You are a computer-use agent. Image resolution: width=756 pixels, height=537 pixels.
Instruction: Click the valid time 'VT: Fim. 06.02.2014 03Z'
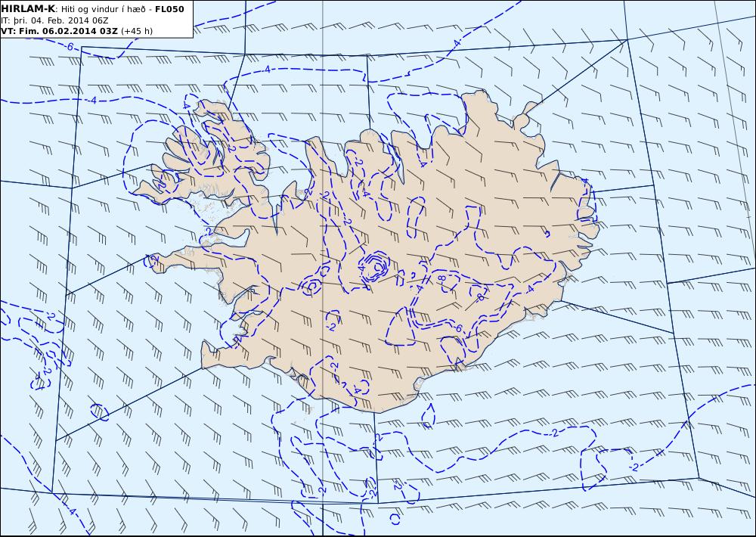[x=59, y=31]
